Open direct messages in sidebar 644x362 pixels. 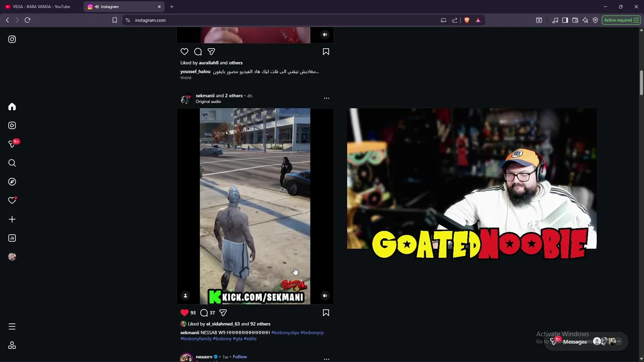click(12, 144)
